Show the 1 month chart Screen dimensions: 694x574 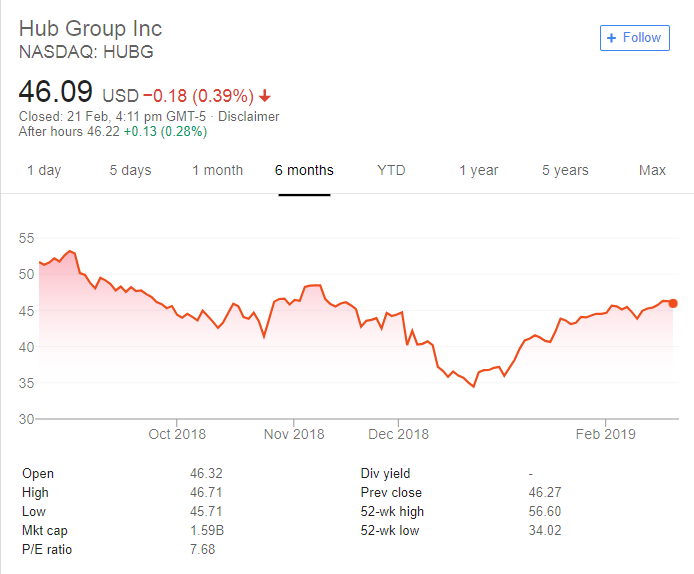(x=217, y=170)
